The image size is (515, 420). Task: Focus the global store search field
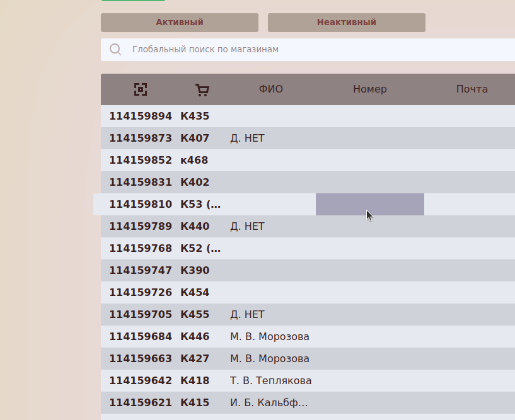pyautogui.click(x=315, y=50)
